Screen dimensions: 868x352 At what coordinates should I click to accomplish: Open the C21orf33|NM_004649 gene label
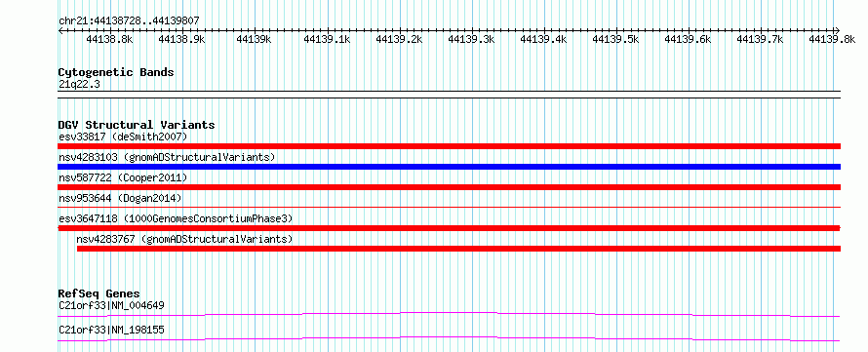point(111,305)
